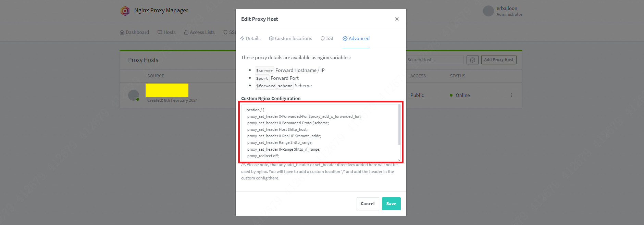This screenshot has width=644, height=225.
Task: Switch to the Custom locations tab
Action: coord(290,38)
